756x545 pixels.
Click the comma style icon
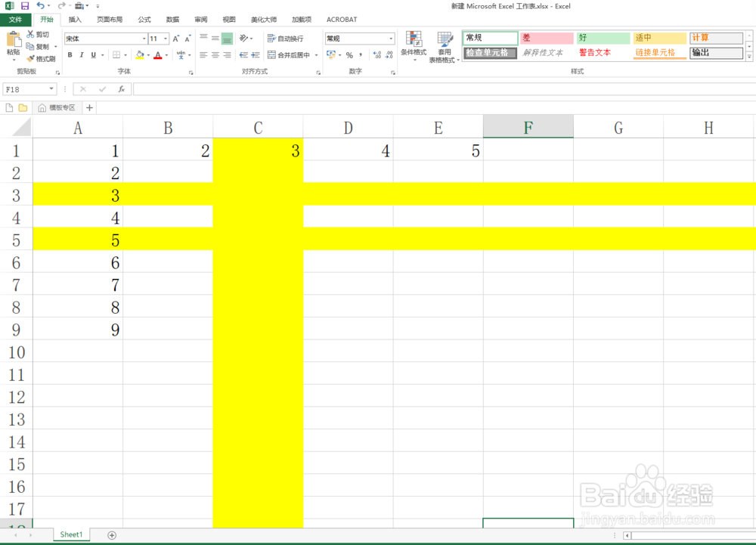click(361, 55)
